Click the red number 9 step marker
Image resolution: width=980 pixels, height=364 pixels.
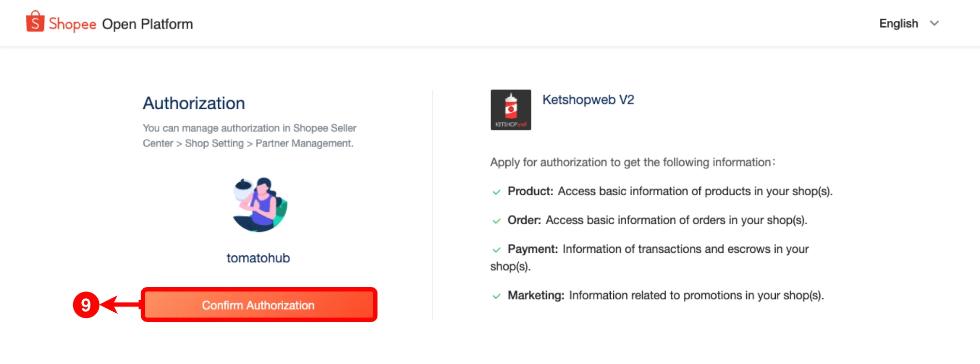(x=86, y=305)
